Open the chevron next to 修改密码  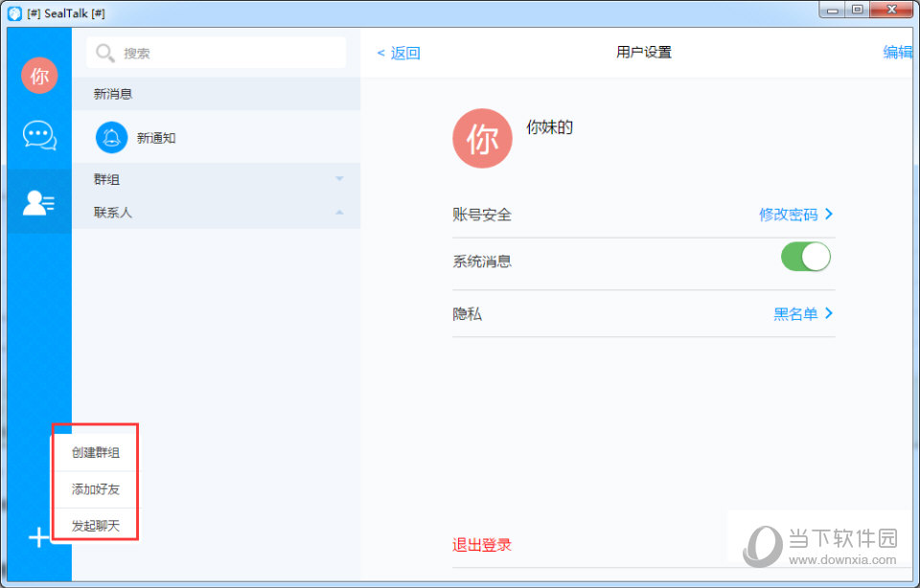(828, 214)
